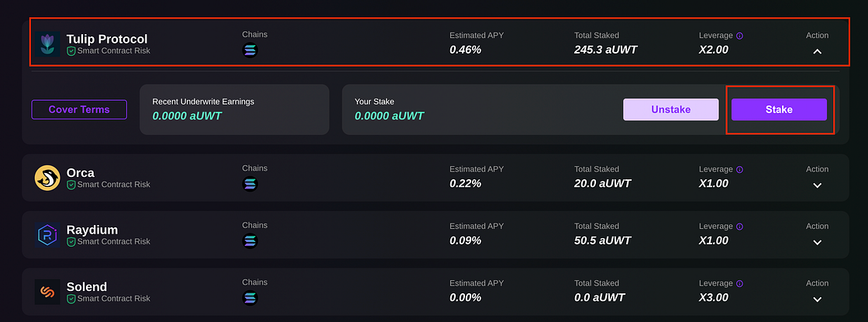Expand the Solend row details
This screenshot has height=322, width=868.
point(817,299)
